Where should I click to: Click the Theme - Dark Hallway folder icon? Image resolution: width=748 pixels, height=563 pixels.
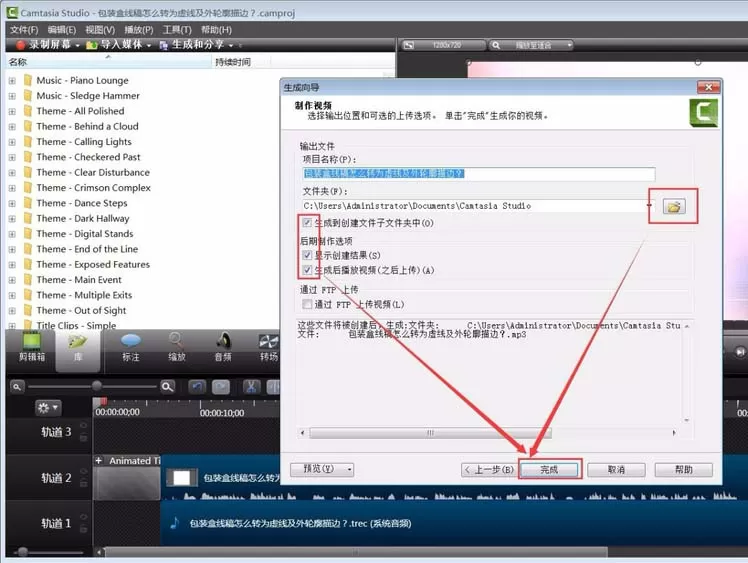coord(28,218)
